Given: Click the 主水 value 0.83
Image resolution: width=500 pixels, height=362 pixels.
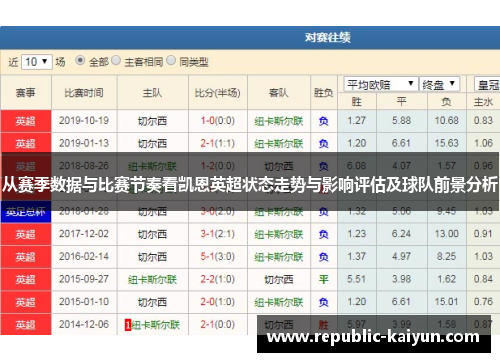Looking at the screenshot, I should [483, 121].
